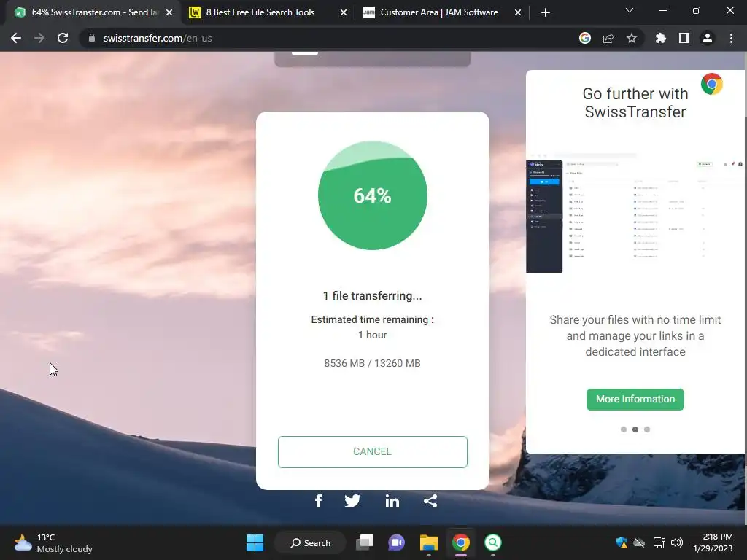Toggle Chrome side panel
The image size is (747, 560).
coord(684,38)
